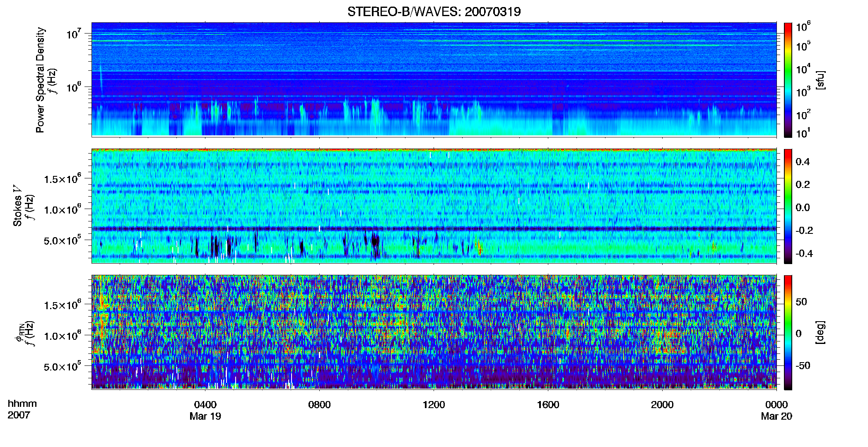Click the -0.4 value on Stokes colorbar
868x447 pixels.
pos(804,253)
